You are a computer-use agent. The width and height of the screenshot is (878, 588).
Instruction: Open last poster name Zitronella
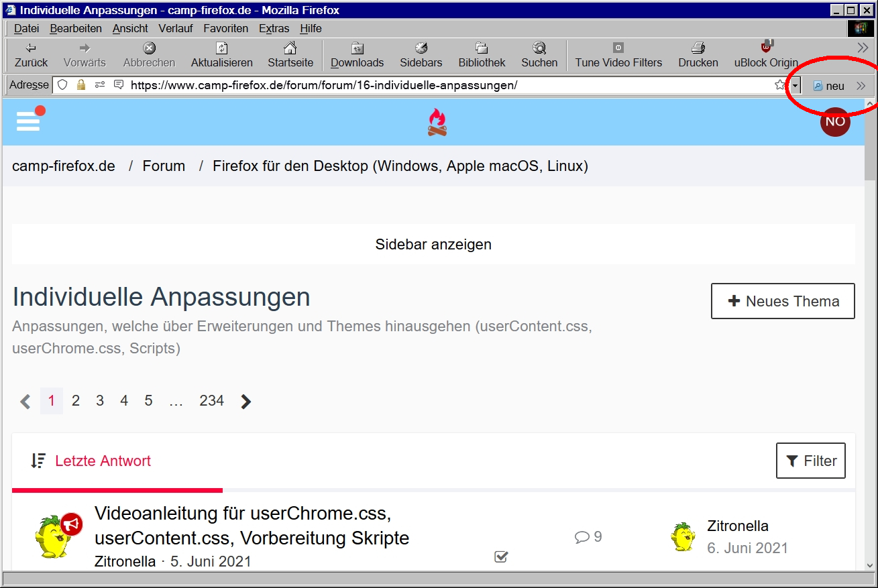coord(738,526)
